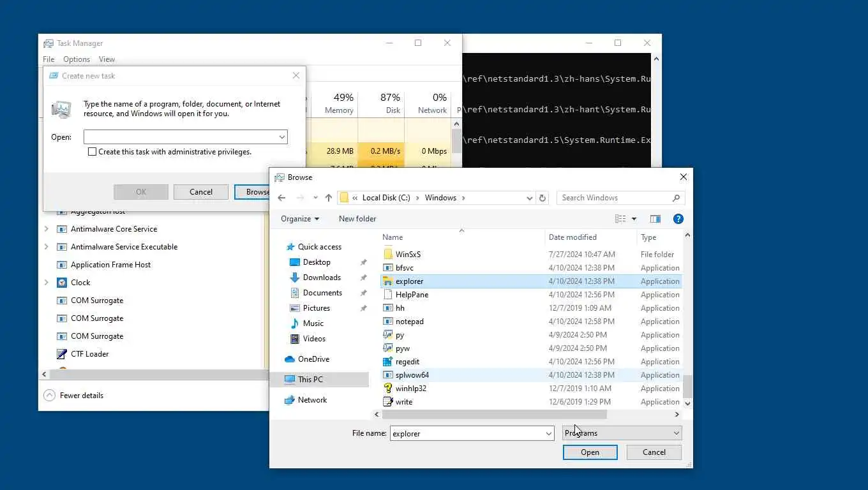Click the search magnifier icon in Search Windows

(x=676, y=198)
